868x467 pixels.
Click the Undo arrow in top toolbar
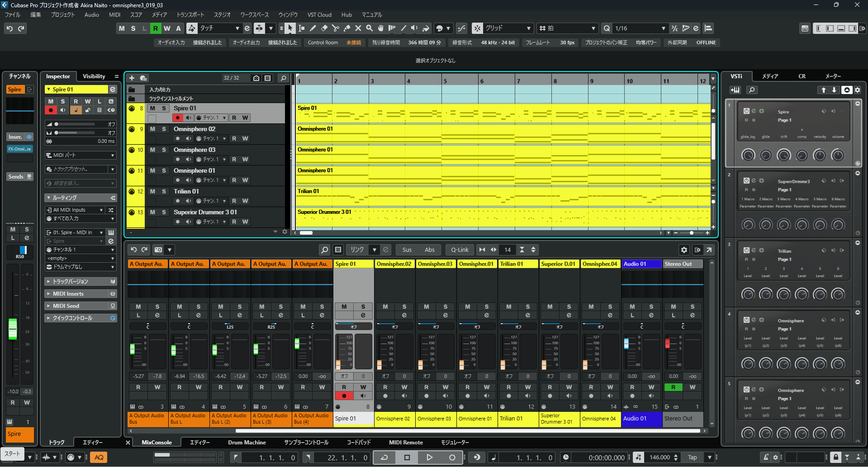9,28
